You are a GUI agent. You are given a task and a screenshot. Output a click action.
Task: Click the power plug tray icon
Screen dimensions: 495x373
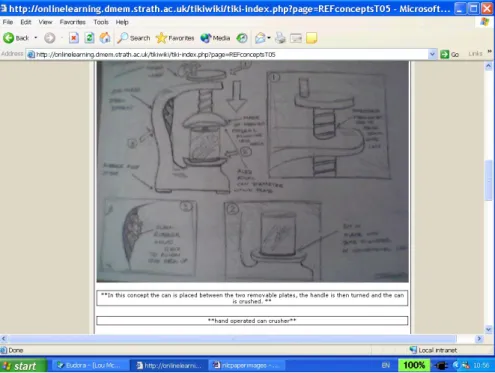click(441, 366)
